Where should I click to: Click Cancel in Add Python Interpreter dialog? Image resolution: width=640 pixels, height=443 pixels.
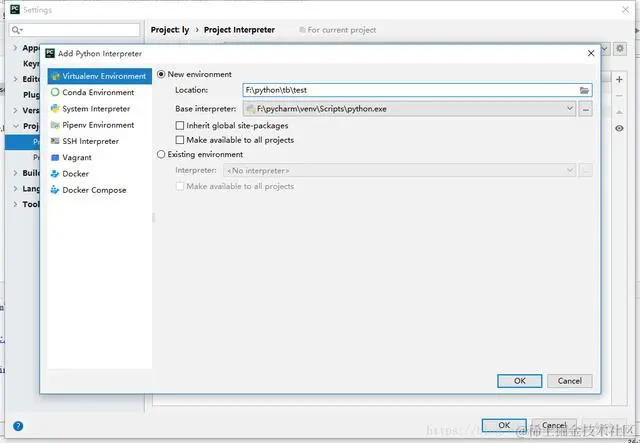click(570, 381)
